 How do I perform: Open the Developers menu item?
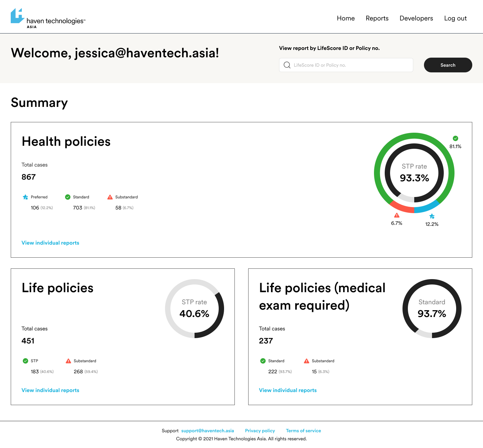click(416, 18)
